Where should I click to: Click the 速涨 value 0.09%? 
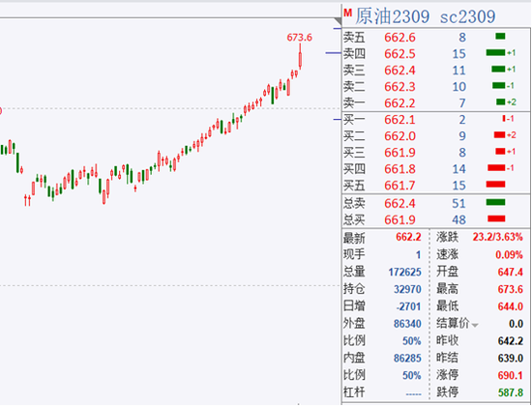point(509,254)
